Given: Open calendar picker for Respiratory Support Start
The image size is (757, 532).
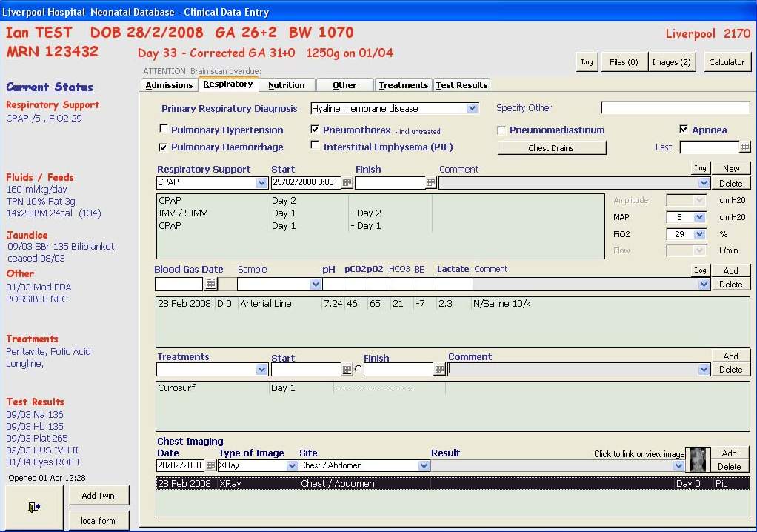Looking at the screenshot, I should (x=347, y=183).
